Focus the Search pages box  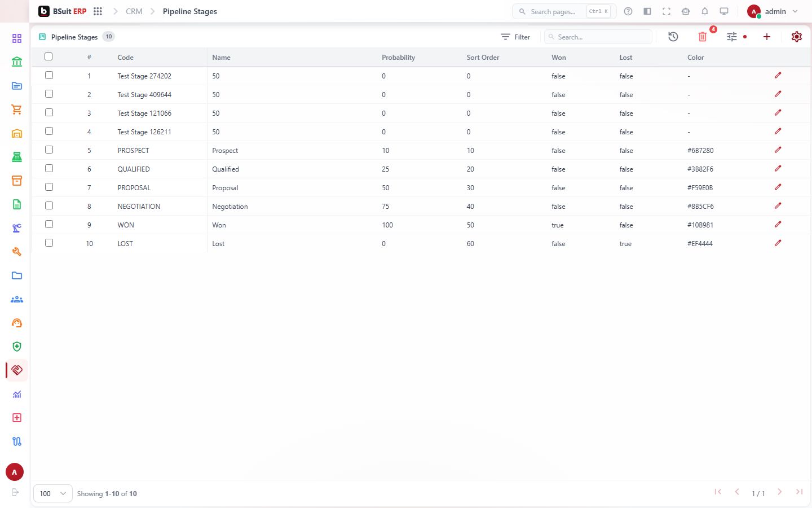point(564,11)
